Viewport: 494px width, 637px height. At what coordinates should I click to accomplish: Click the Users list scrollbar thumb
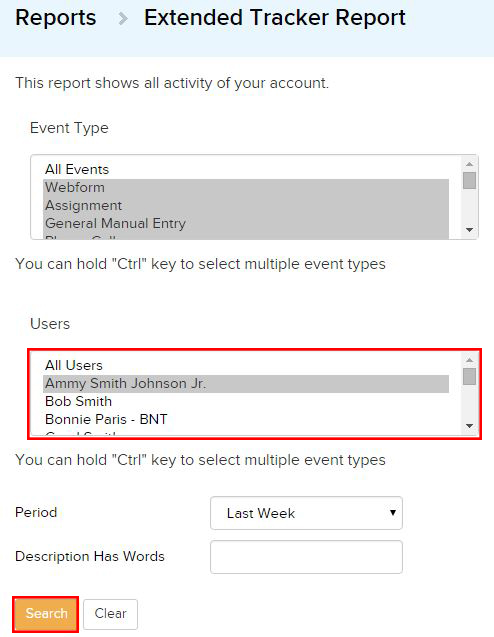(470, 376)
